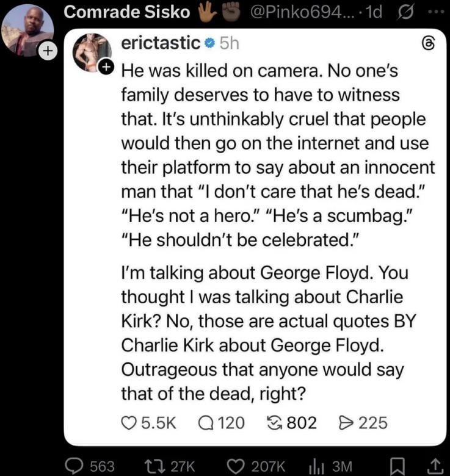Bookmark this tweet
Viewport: 450px width, 476px height.
(x=397, y=466)
